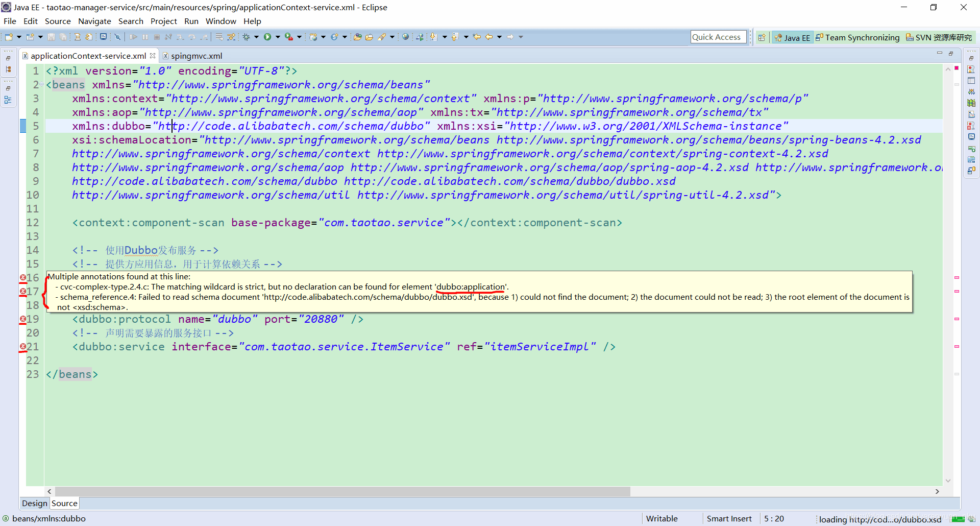
Task: Click the Save icon in toolbar
Action: (x=51, y=37)
